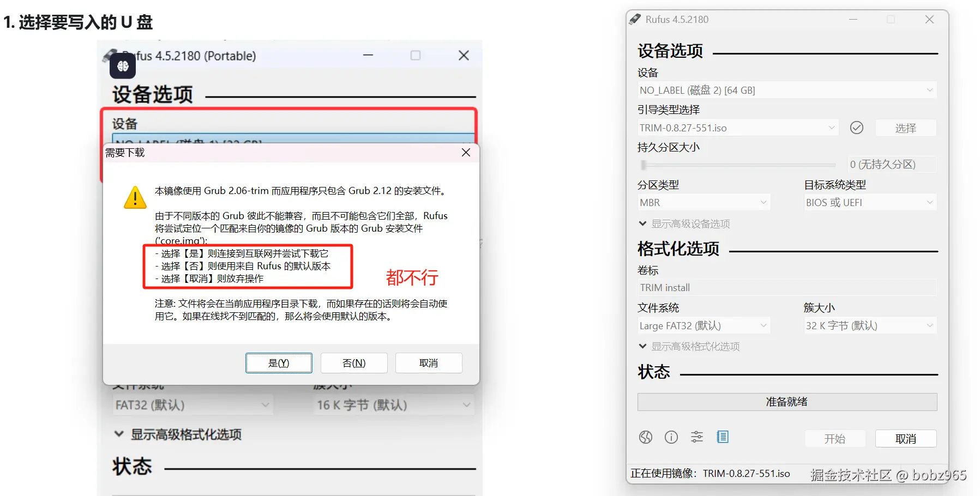Click the warning triangle in the download dialog
980x496 pixels.
click(135, 198)
